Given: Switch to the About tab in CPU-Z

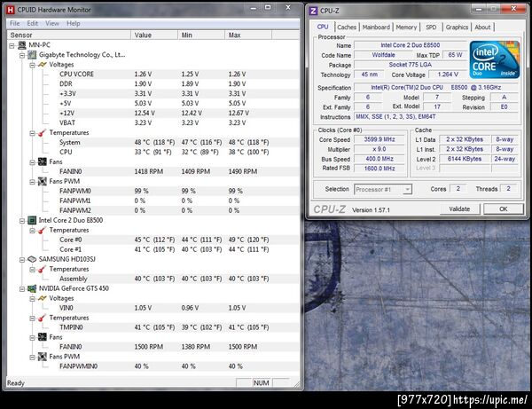Looking at the screenshot, I should 482,28.
